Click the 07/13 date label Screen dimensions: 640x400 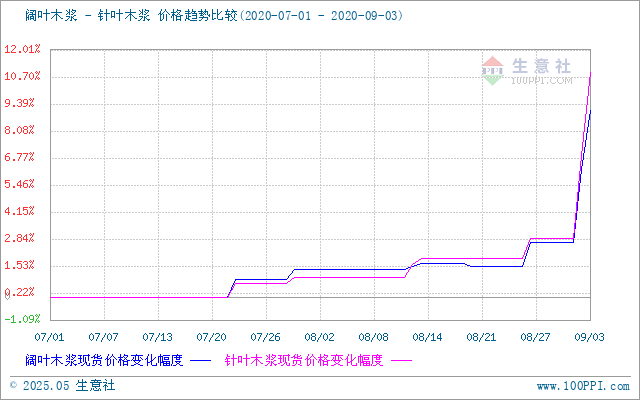pyautogui.click(x=158, y=337)
